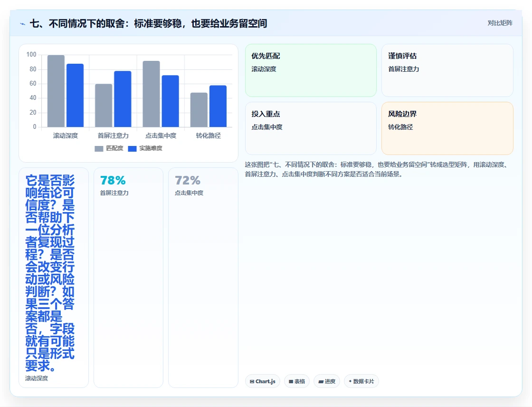Select the 优先匹配 matrix card
The height and width of the screenshot is (407, 532).
(x=311, y=70)
